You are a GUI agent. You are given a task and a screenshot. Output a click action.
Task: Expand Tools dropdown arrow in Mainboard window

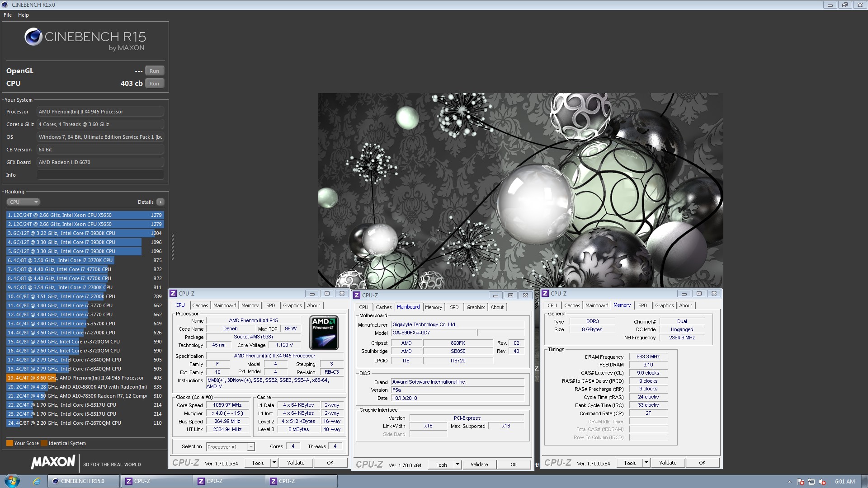458,465
